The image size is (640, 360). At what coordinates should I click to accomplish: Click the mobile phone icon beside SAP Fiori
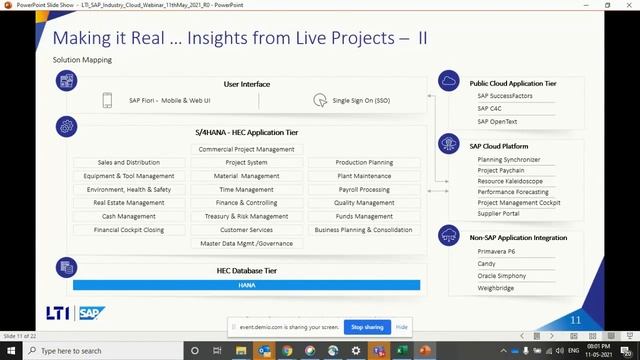(107, 100)
